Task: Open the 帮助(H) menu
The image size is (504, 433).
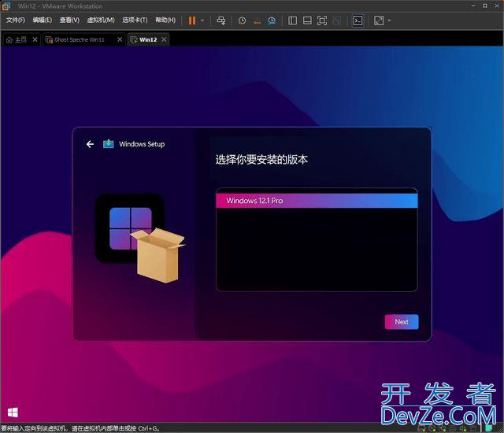Action: click(165, 20)
